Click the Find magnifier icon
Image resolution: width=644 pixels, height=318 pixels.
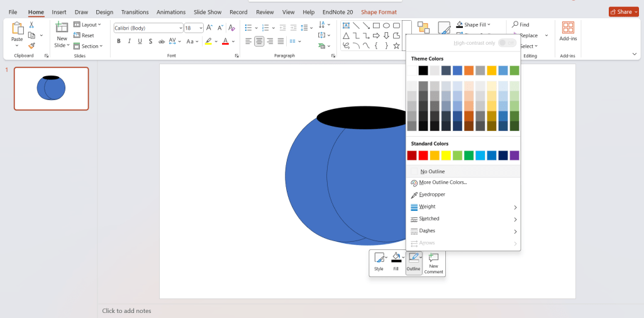point(516,25)
